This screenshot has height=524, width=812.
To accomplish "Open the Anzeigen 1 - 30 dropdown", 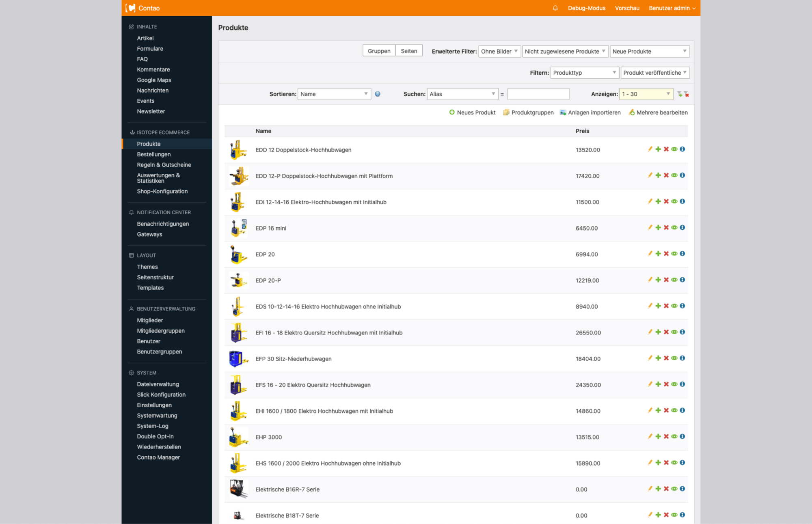I will [x=646, y=94].
